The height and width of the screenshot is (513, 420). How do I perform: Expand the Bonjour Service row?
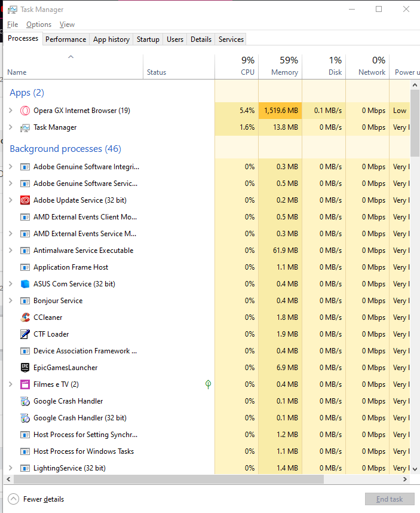pyautogui.click(x=11, y=300)
